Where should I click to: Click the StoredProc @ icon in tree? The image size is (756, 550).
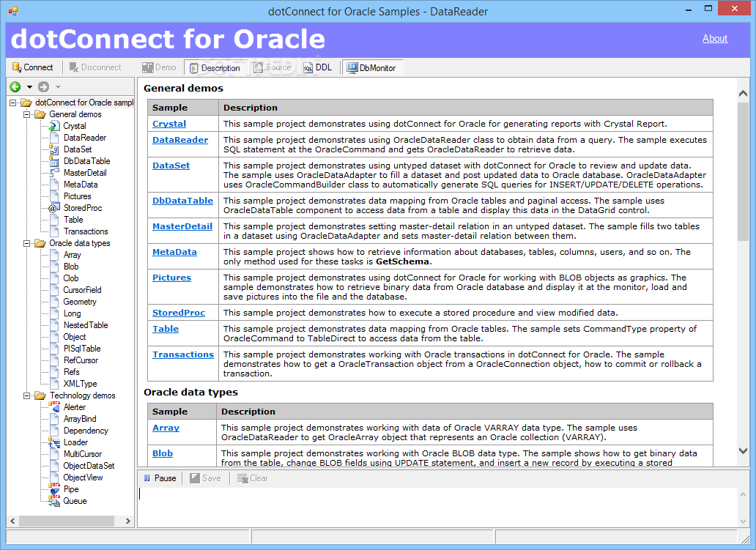[x=54, y=208]
